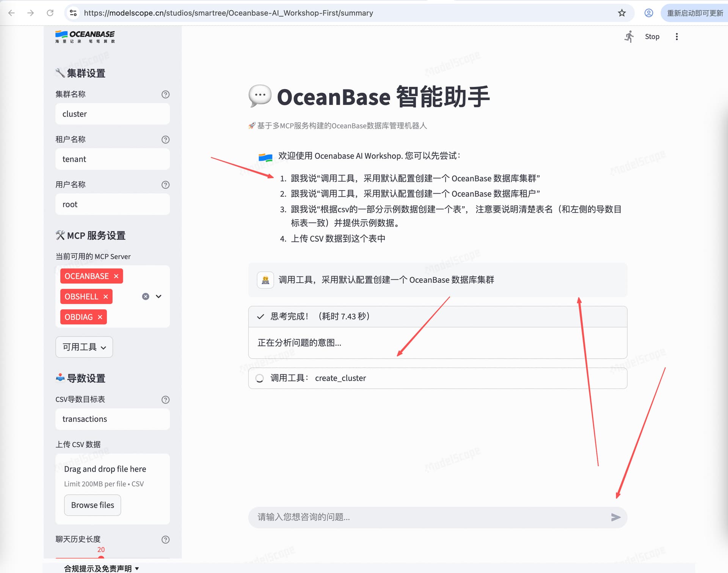
Task: Click the running man status icon
Action: coord(629,36)
